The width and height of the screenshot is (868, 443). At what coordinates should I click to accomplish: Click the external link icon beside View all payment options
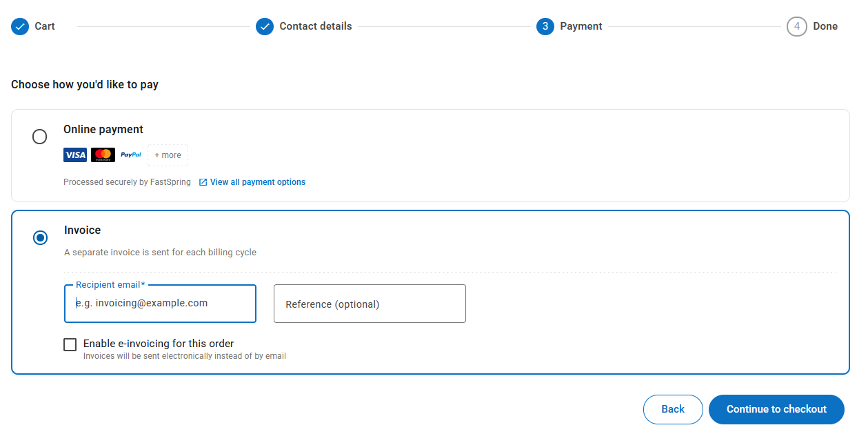[203, 182]
